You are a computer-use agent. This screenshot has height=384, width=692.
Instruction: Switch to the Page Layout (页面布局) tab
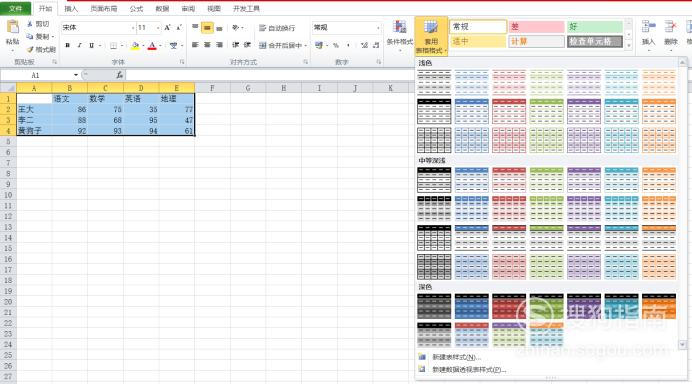(x=104, y=8)
